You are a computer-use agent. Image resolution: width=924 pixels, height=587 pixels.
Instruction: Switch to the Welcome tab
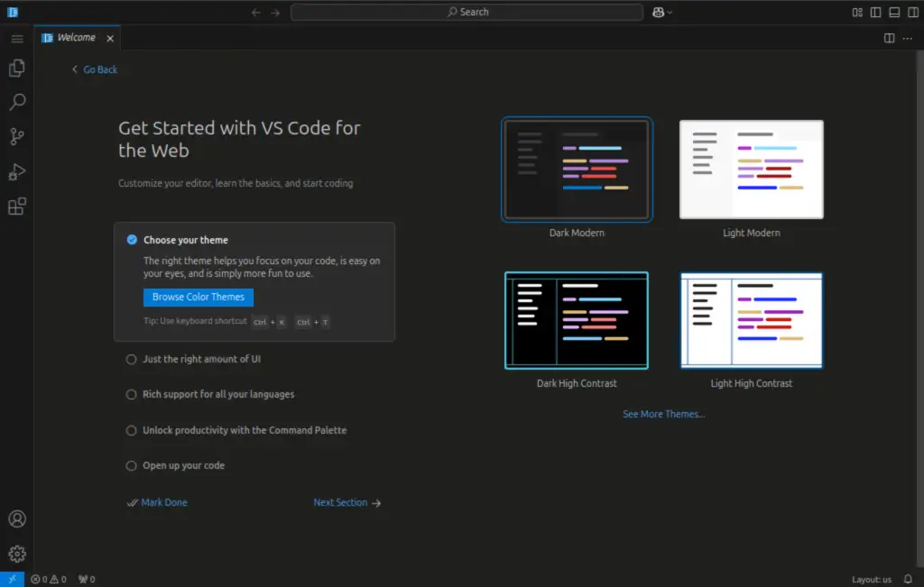click(x=77, y=38)
